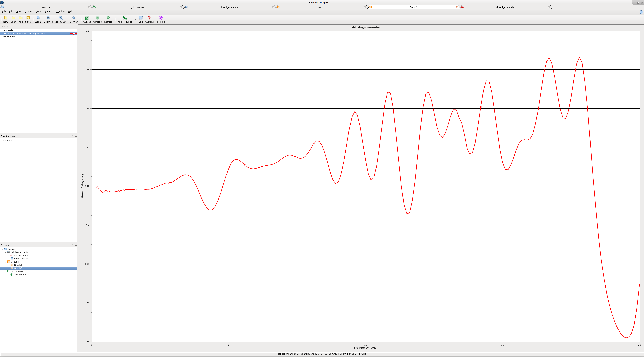Open the File menu

point(4,12)
